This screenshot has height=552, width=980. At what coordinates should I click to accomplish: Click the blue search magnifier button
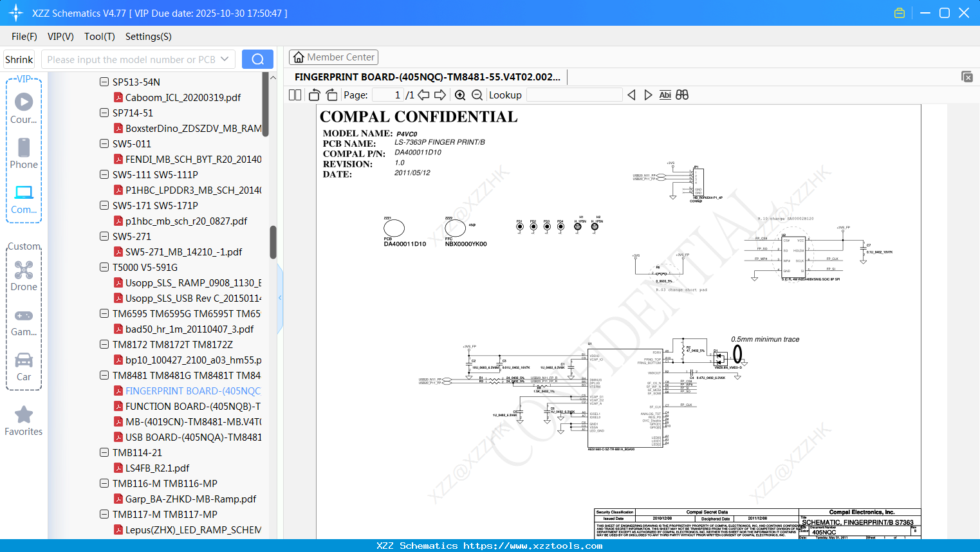coord(257,59)
